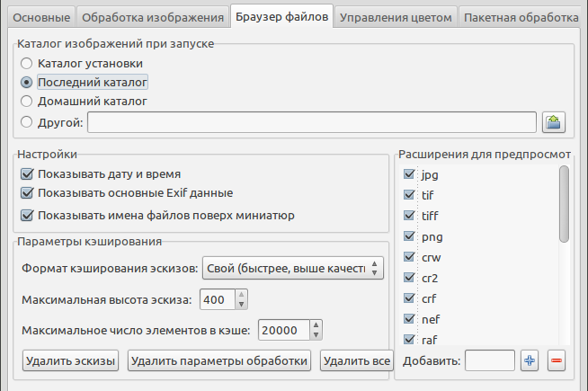The width and height of the screenshot is (588, 391).
Task: Select the Браузер файлов tab
Action: click(x=281, y=16)
